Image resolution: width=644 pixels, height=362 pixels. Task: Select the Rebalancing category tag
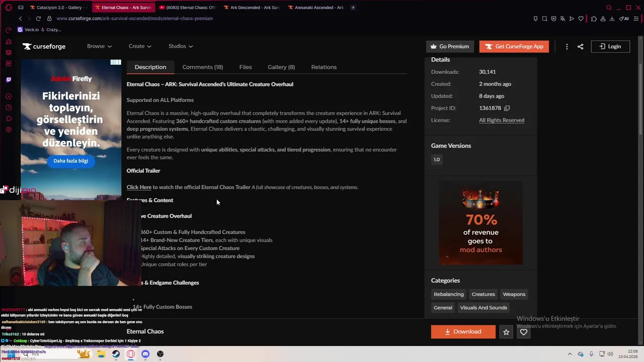pos(449,294)
